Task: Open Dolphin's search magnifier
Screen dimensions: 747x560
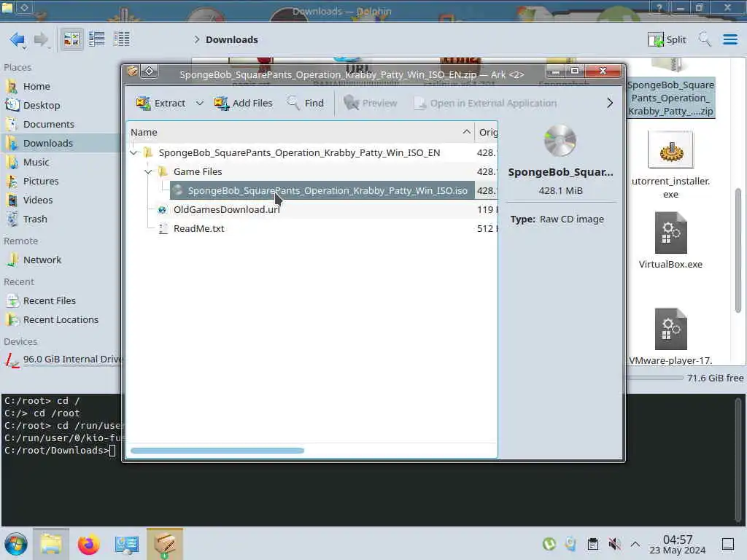Action: (x=705, y=39)
